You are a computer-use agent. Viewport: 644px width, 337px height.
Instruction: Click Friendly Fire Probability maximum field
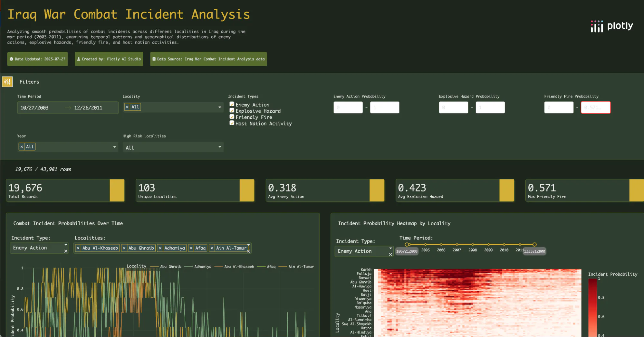(x=595, y=108)
